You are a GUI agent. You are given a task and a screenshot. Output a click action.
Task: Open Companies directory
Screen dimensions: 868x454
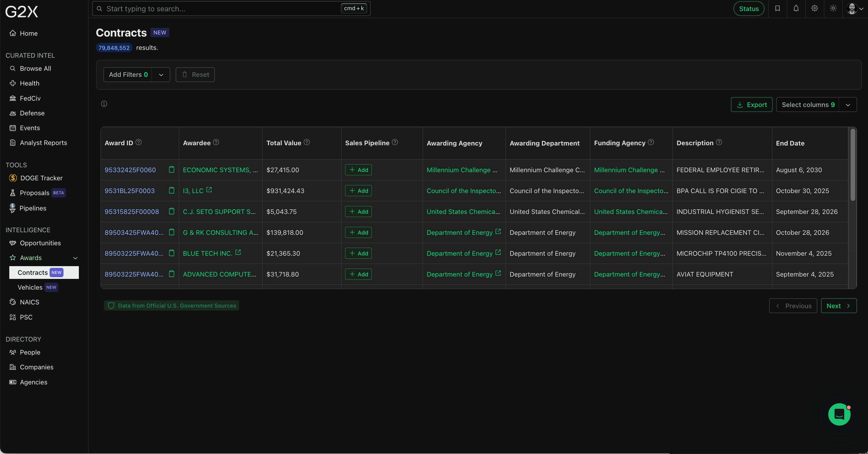(31, 367)
